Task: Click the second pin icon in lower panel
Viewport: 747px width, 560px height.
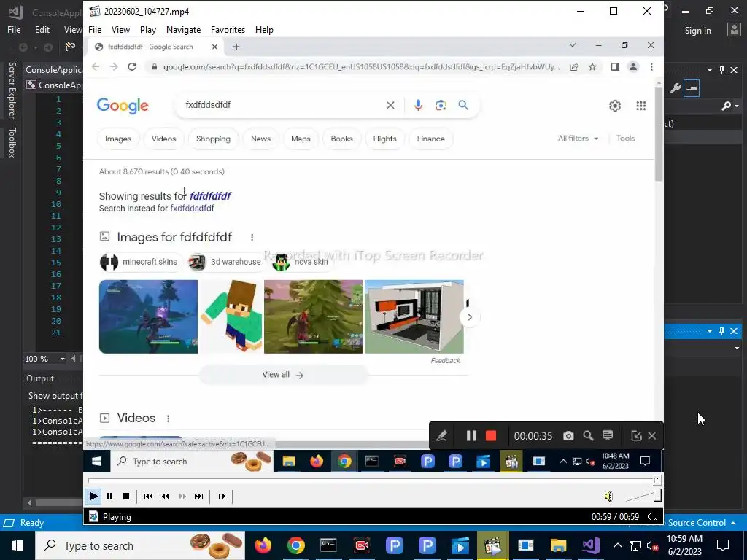Action: (721, 331)
